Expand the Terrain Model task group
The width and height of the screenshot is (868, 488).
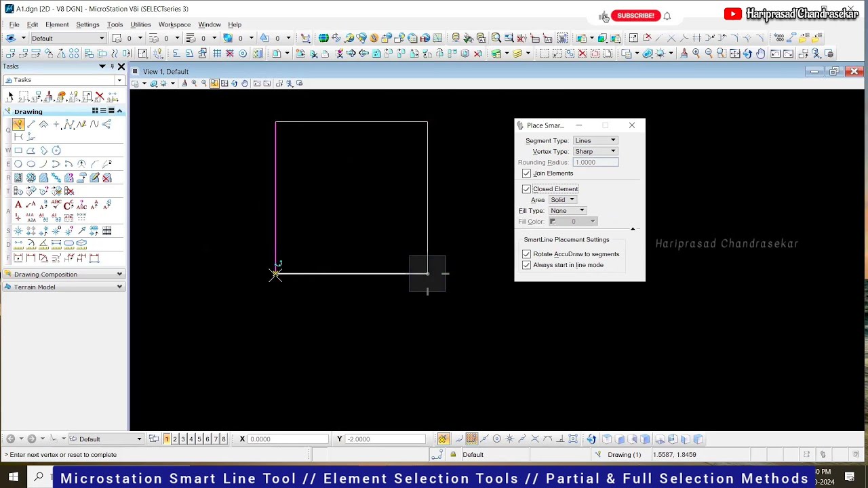[x=64, y=287]
